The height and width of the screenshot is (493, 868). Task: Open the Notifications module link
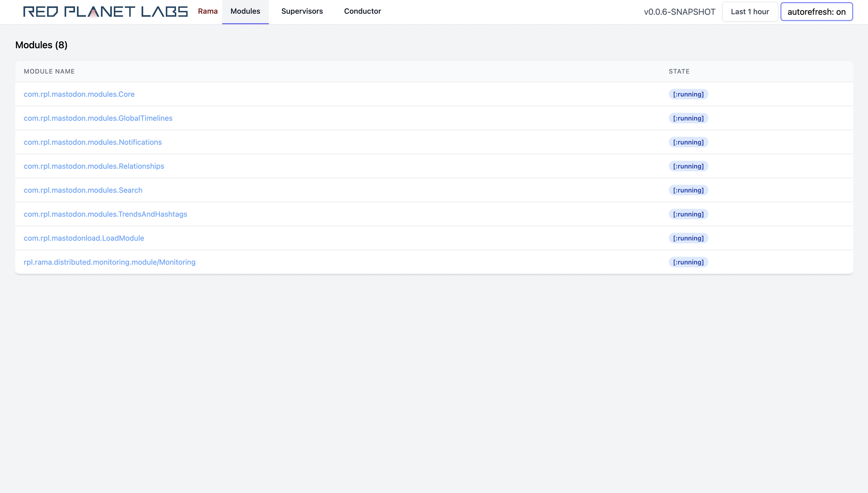point(93,142)
